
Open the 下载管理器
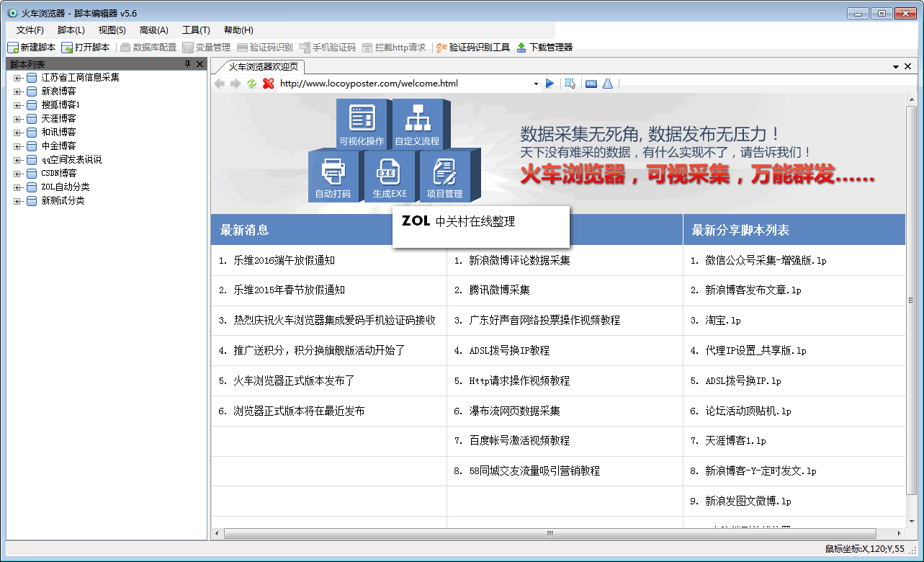[544, 48]
